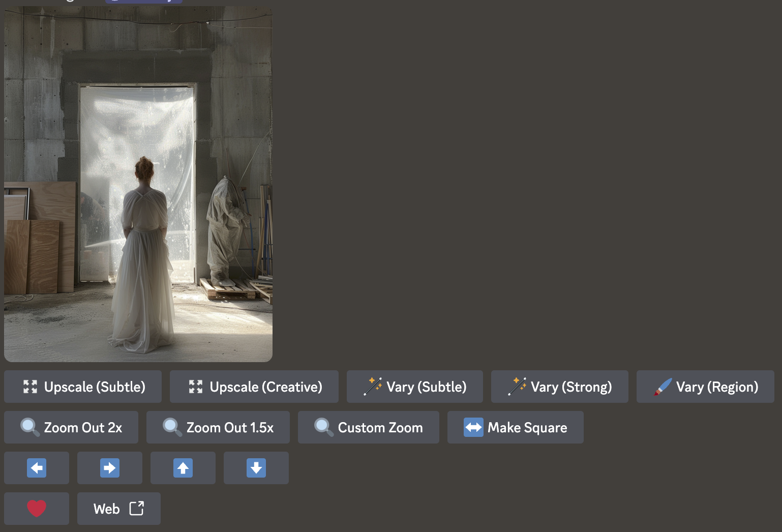This screenshot has height=532, width=782.
Task: Open the generated woman-in-white-dress image
Action: [138, 183]
